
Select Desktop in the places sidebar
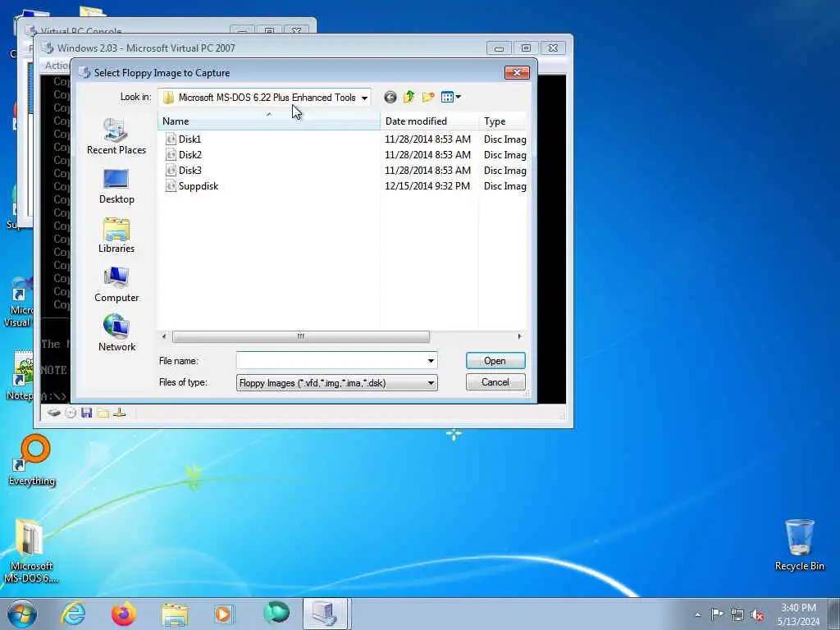116,186
